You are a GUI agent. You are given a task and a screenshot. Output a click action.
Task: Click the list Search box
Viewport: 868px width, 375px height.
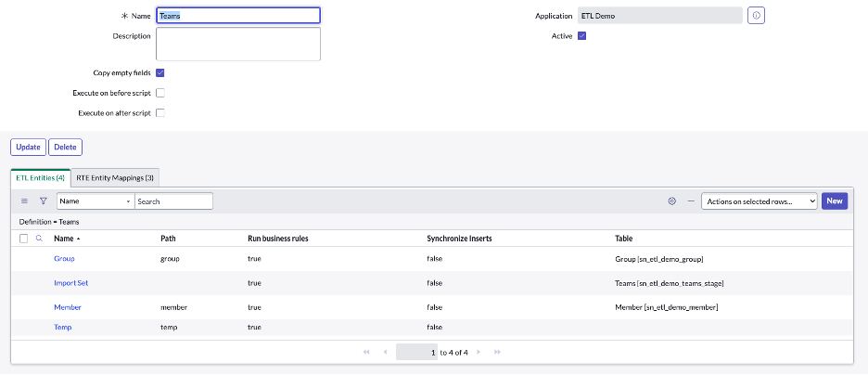point(173,201)
